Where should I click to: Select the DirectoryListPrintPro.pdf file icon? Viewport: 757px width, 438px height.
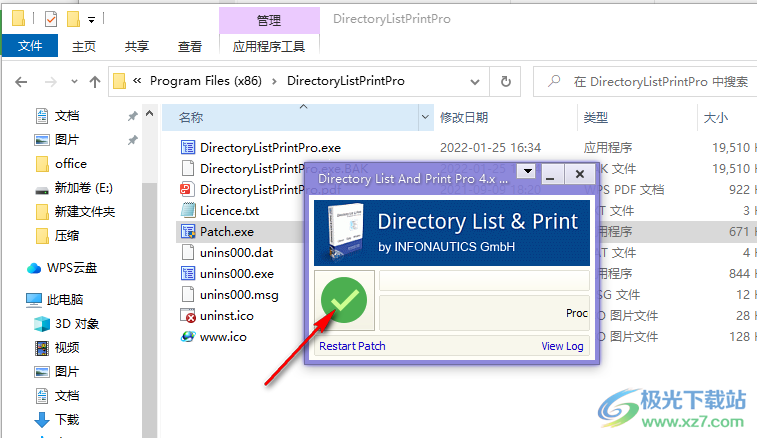[188, 189]
